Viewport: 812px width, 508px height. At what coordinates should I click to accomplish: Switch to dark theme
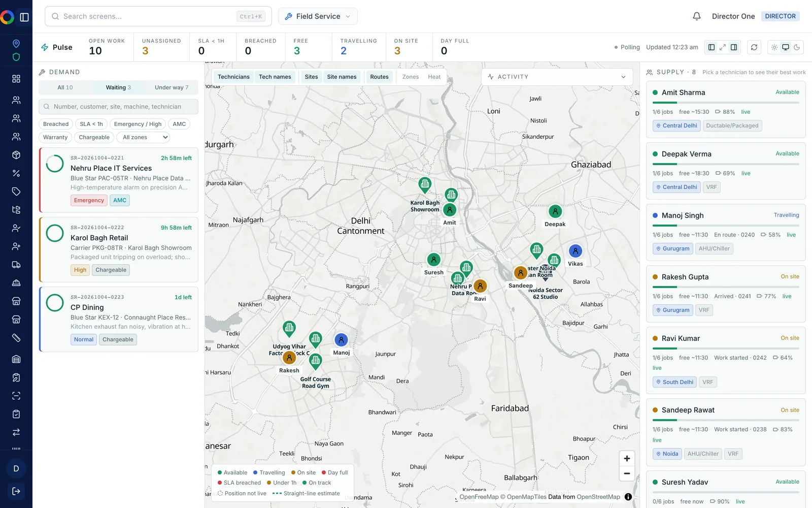(x=797, y=47)
